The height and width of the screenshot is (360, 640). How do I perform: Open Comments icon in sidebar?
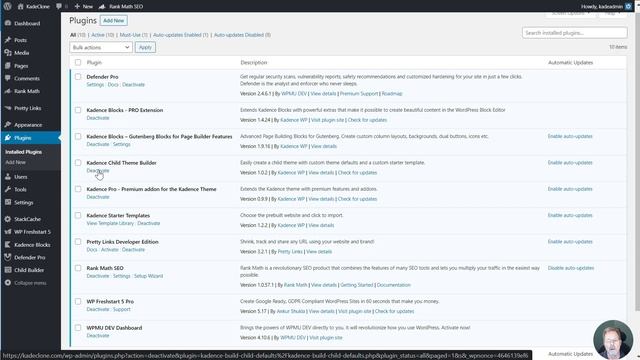click(8, 78)
